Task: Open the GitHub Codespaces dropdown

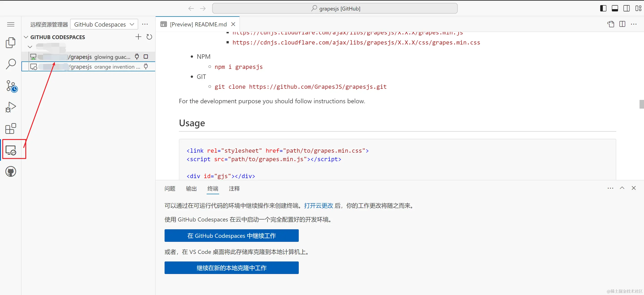Action: click(x=104, y=25)
